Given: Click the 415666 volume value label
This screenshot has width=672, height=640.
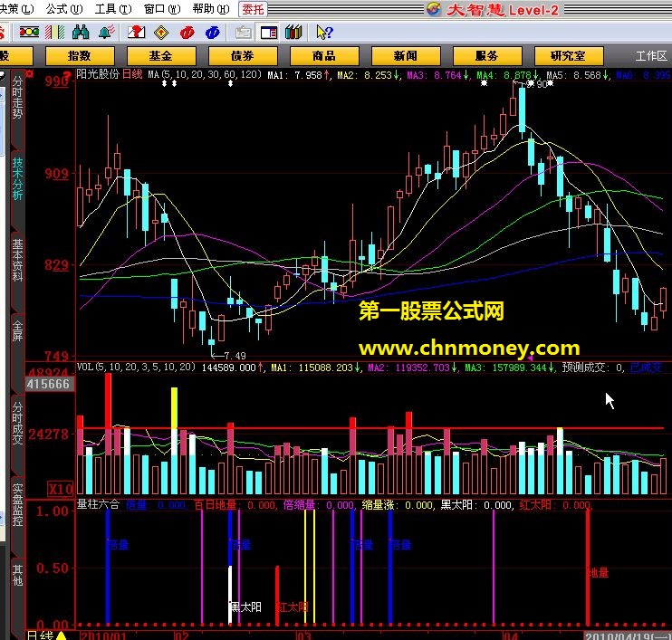Looking at the screenshot, I should (48, 384).
